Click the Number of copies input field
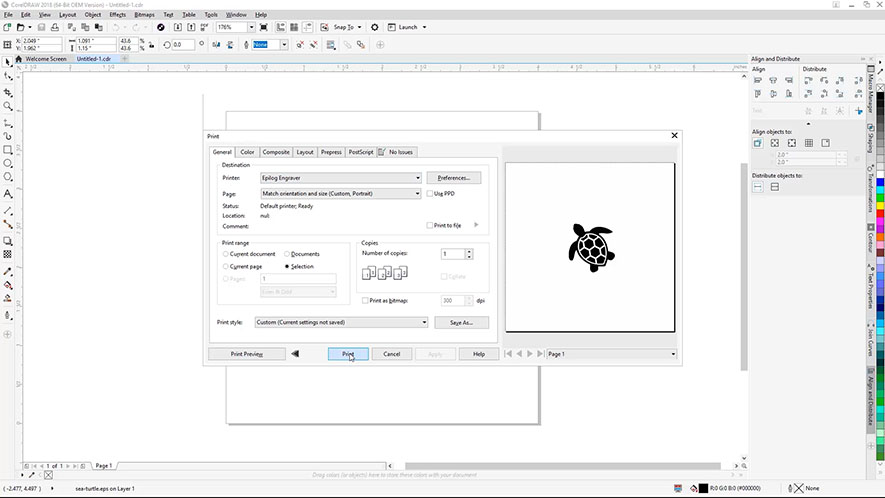Screen dimensions: 885x498 click(452, 254)
